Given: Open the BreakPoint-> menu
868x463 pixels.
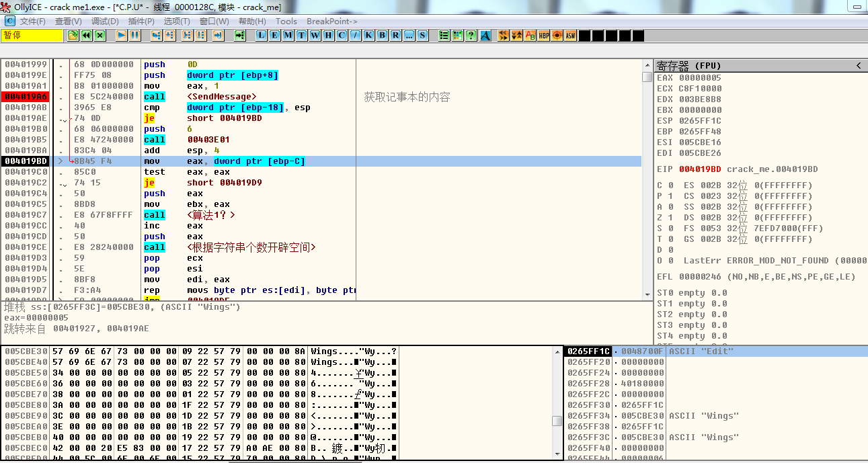Looking at the screenshot, I should (332, 21).
